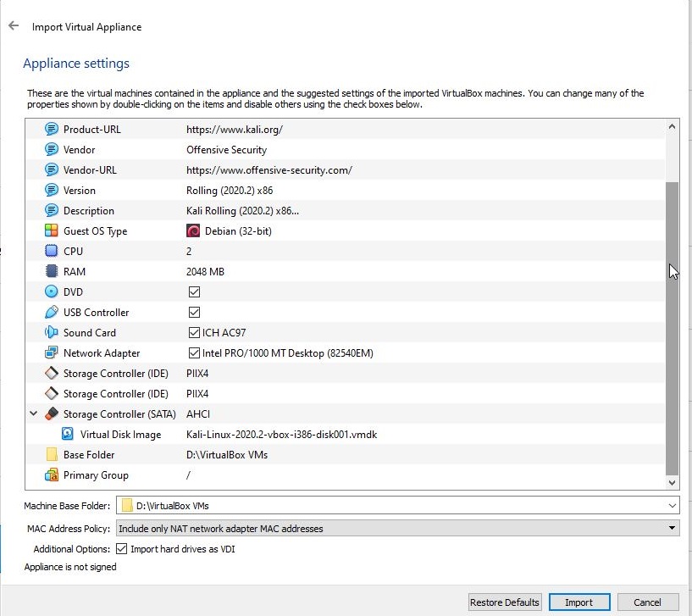692x616 pixels.
Task: Select the SATA controller AHCI value
Action: (198, 413)
